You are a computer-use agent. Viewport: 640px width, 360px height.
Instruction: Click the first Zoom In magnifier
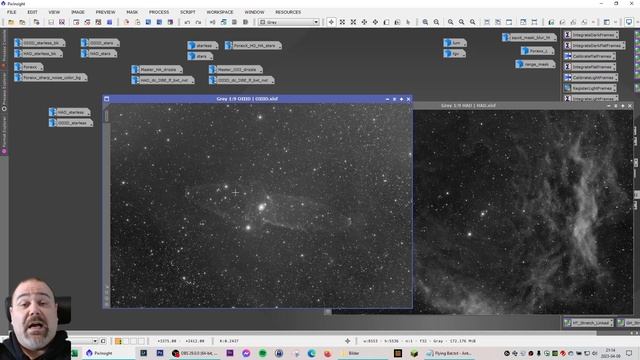425,22
